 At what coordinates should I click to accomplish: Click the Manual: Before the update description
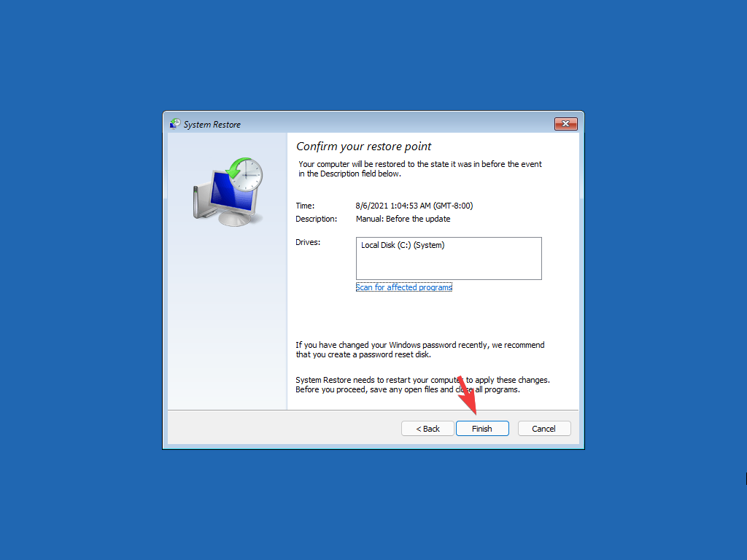pyautogui.click(x=403, y=219)
